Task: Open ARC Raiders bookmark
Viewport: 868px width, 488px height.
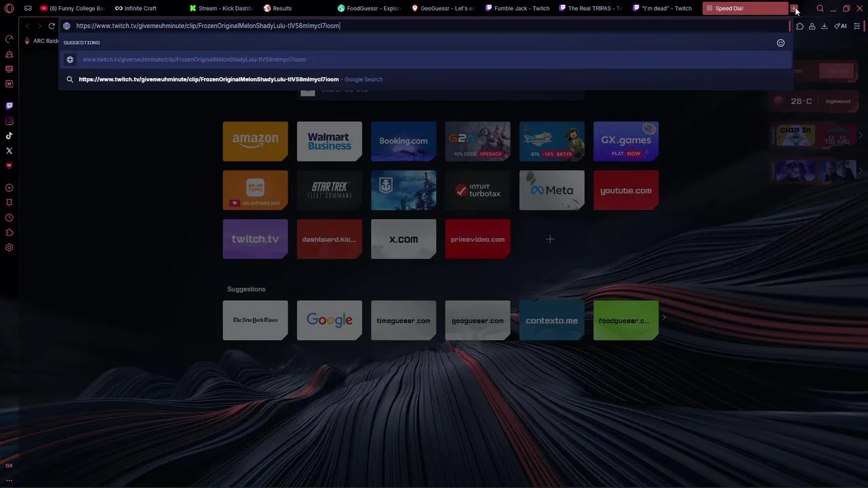Action: click(42, 41)
